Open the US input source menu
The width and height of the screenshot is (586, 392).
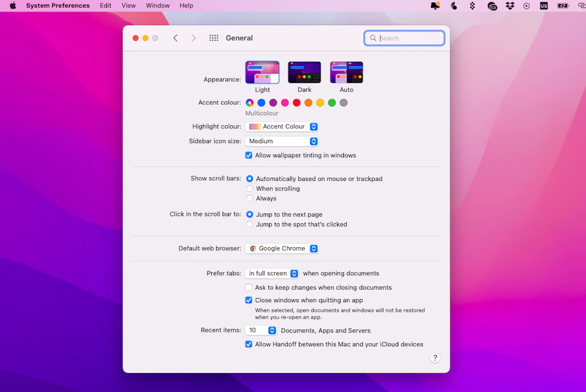(544, 6)
